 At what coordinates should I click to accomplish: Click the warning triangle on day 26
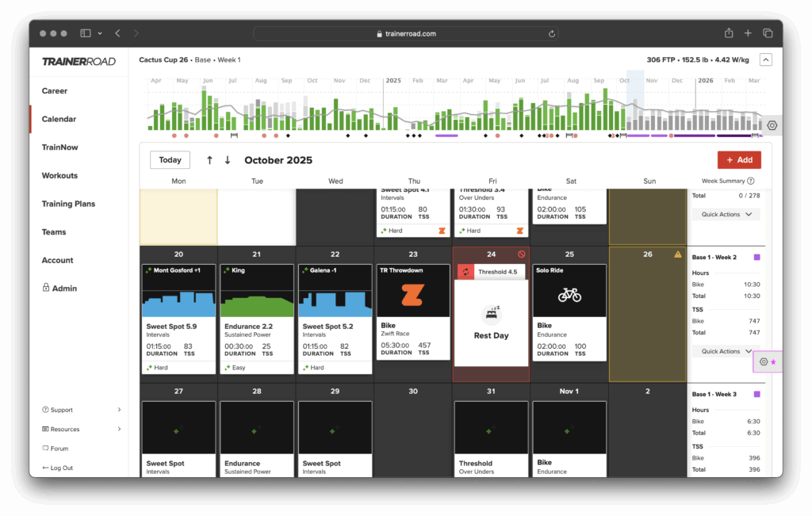[678, 254]
